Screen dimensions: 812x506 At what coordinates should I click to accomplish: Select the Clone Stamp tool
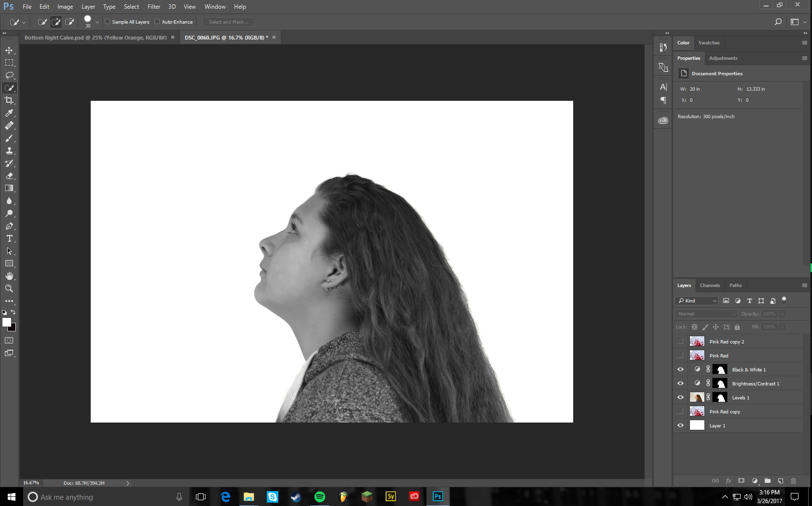click(9, 150)
